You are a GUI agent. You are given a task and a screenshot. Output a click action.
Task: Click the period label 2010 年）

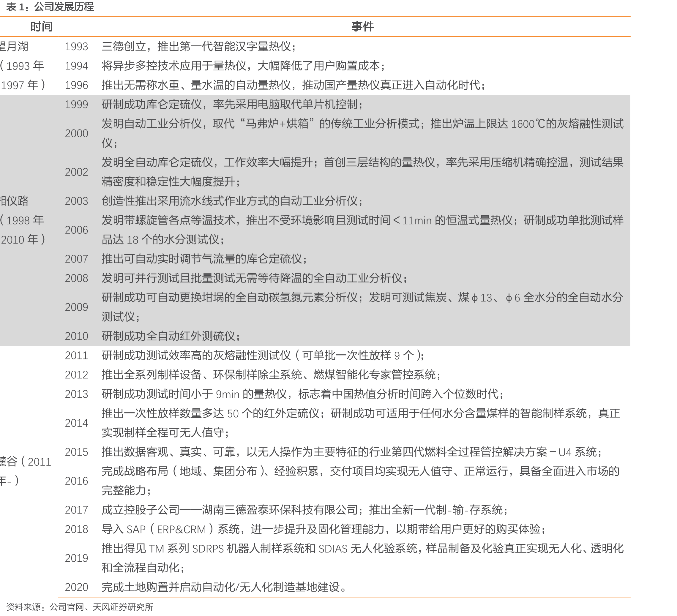(x=23, y=240)
